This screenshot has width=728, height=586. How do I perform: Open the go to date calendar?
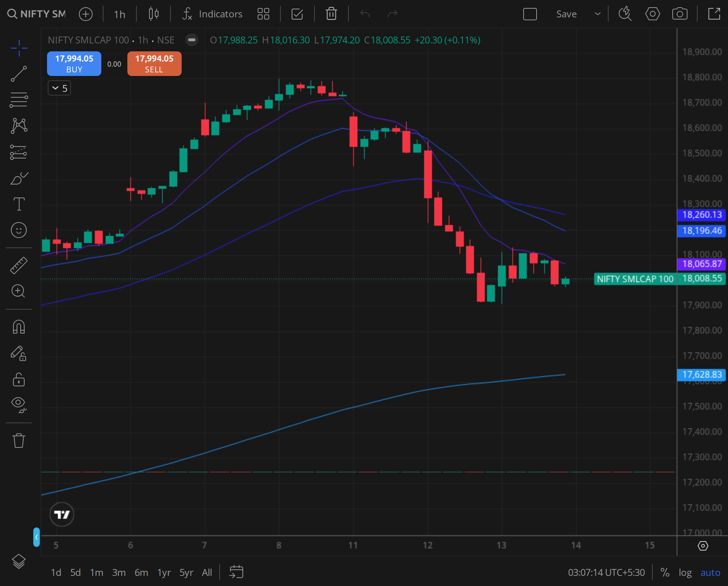click(236, 572)
